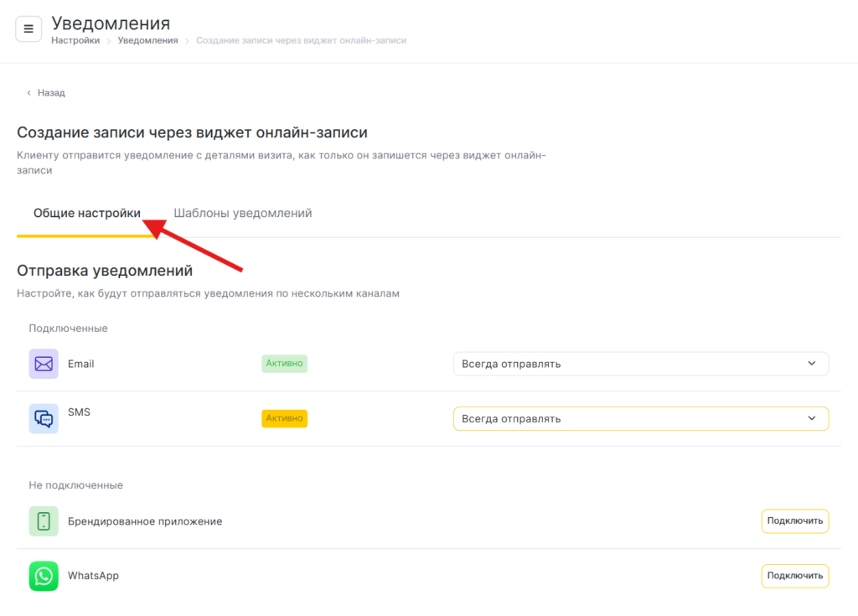This screenshot has width=858, height=616.
Task: Click the WhatsApp channel label
Action: (x=93, y=576)
